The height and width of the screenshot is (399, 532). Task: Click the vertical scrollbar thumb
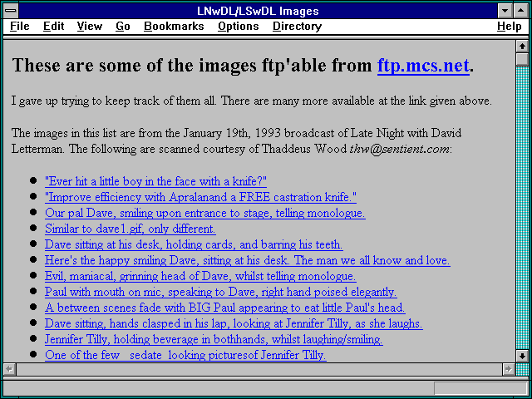tap(522, 59)
